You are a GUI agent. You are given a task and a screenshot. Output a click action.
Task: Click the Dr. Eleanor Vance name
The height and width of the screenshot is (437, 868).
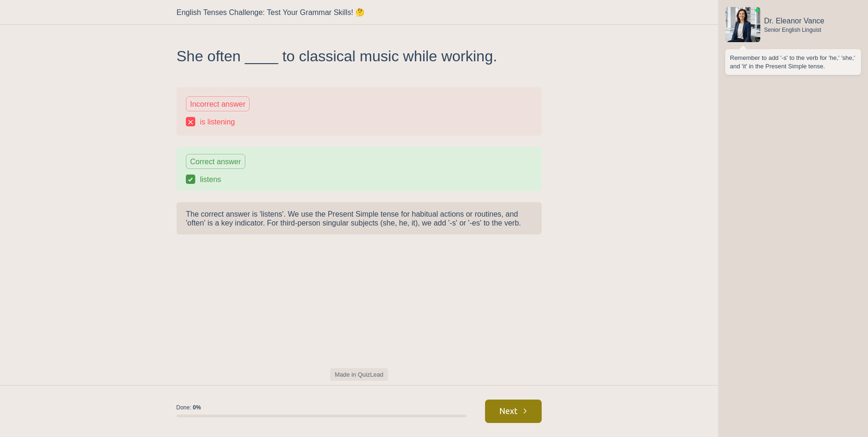794,21
